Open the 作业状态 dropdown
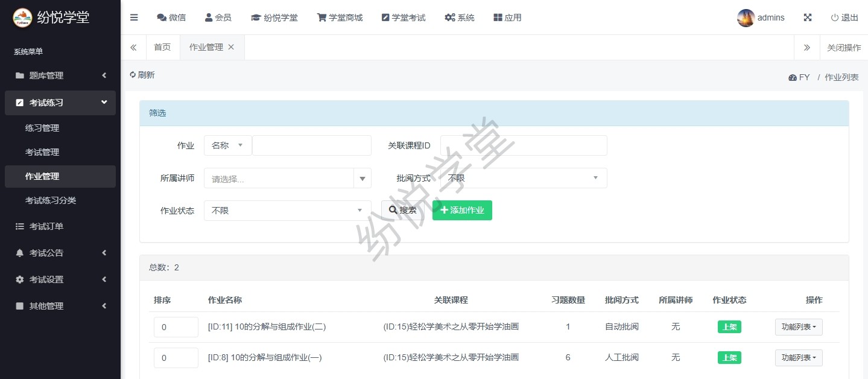Viewport: 868px width, 379px height. point(287,211)
